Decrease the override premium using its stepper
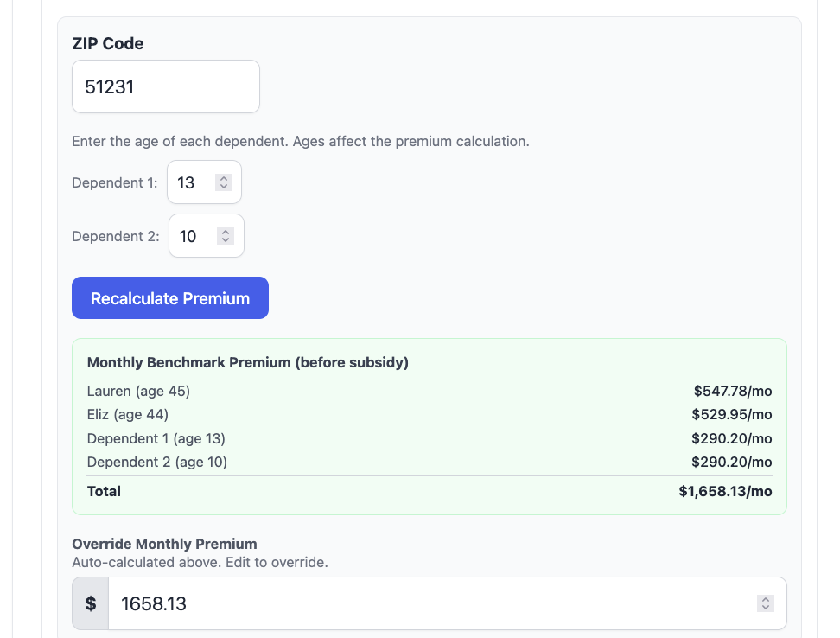This screenshot has height=638, width=840. coord(764,609)
